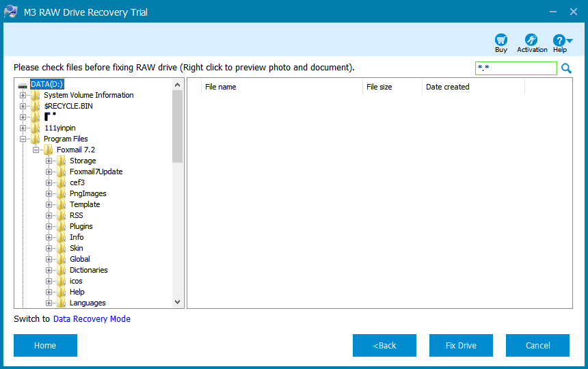Click the Cancel button
Image resolution: width=588 pixels, height=369 pixels.
(x=537, y=345)
